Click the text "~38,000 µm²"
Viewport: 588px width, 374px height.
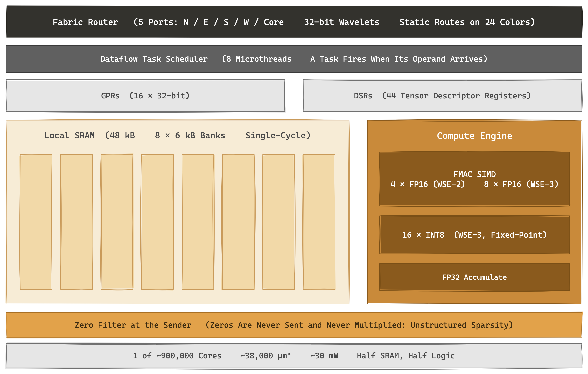click(265, 356)
